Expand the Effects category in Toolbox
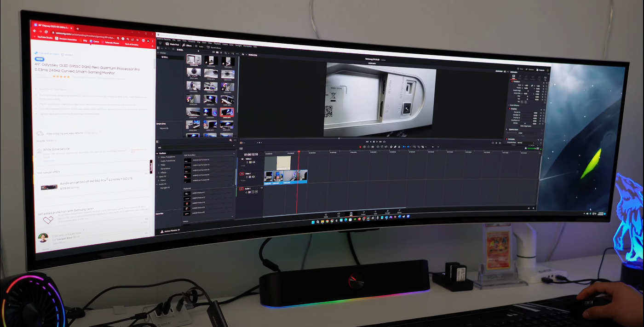Image resolution: width=644 pixels, height=327 pixels. click(x=159, y=172)
